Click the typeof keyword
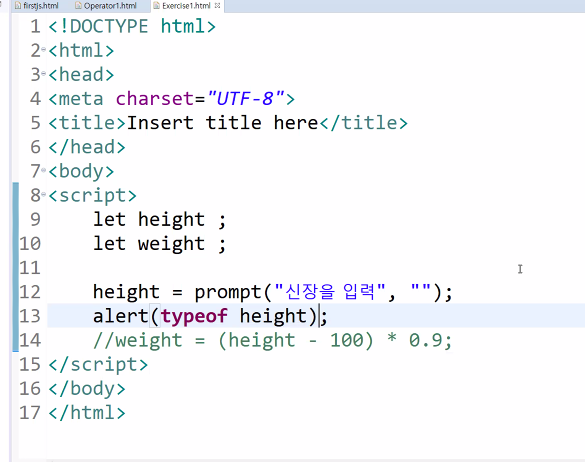 click(x=194, y=316)
